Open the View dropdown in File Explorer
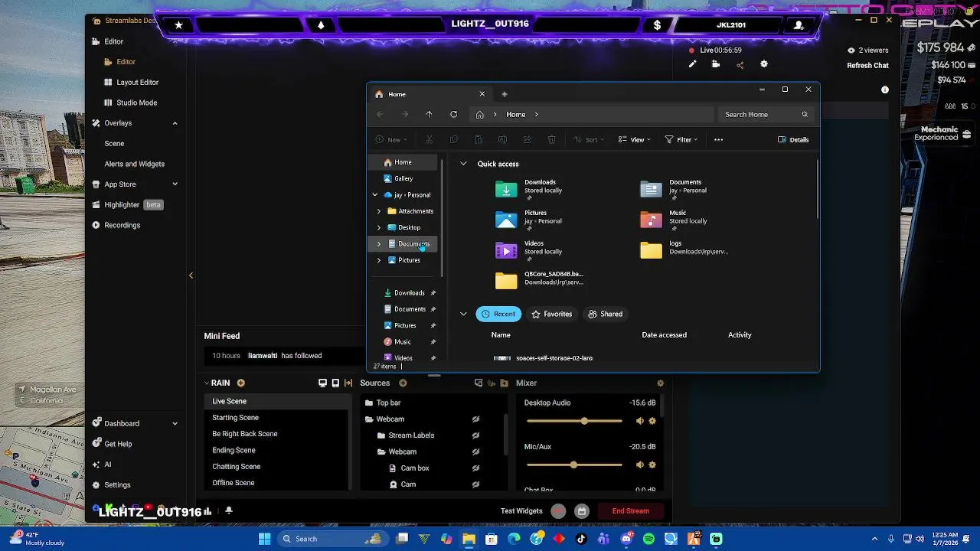The height and width of the screenshot is (551, 980). tap(635, 139)
